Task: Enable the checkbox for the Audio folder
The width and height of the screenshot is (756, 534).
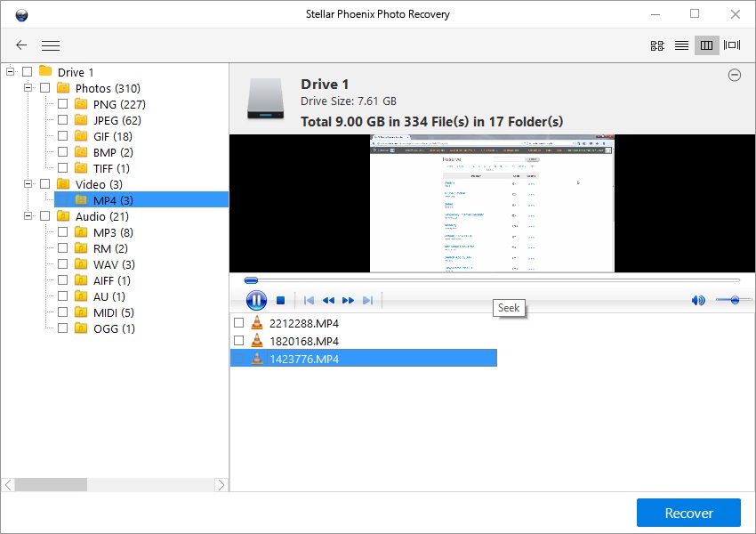Action: [x=43, y=216]
